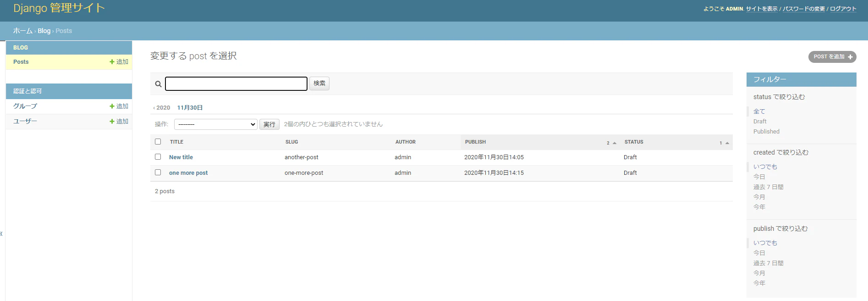Check the select-all posts checkbox

(158, 142)
